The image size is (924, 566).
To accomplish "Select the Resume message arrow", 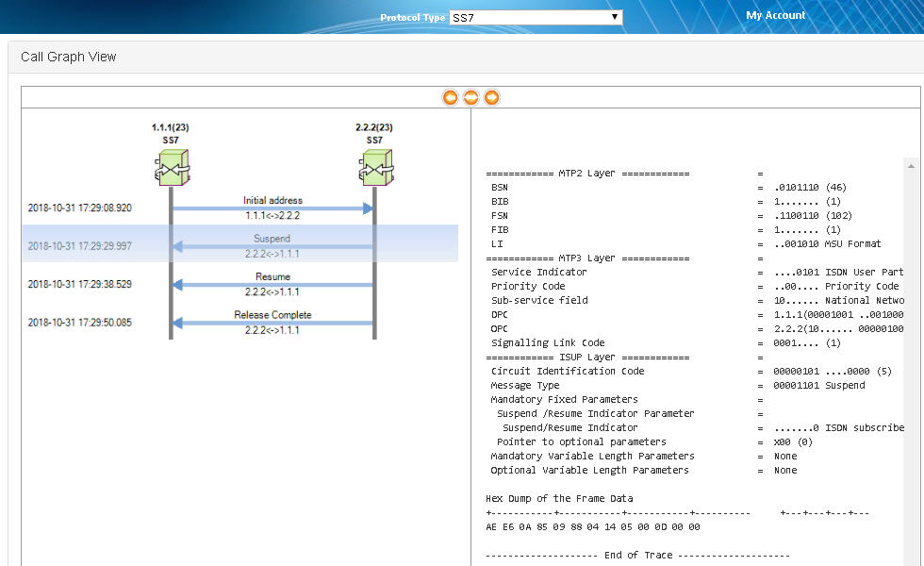I will [272, 285].
